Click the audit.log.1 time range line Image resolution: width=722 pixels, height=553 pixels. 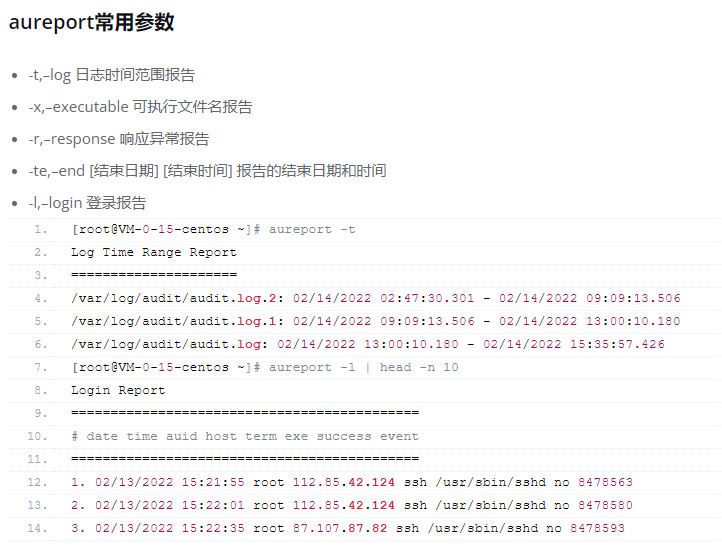tap(376, 321)
